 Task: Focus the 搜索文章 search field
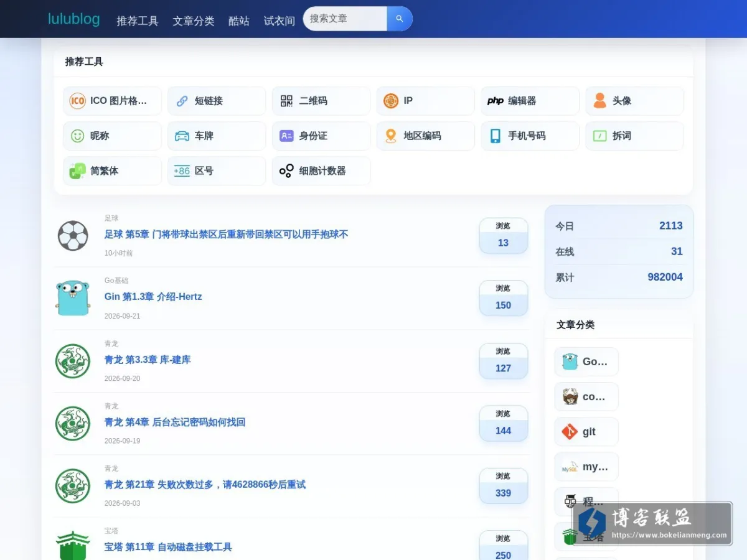345,19
